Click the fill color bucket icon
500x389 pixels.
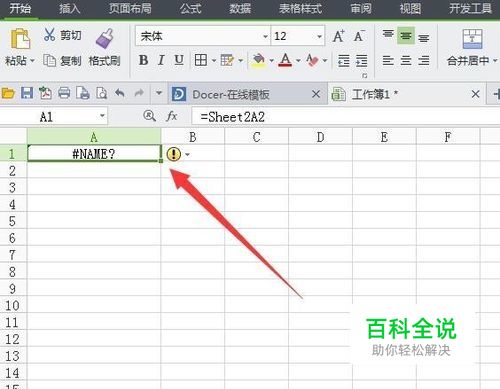point(259,60)
